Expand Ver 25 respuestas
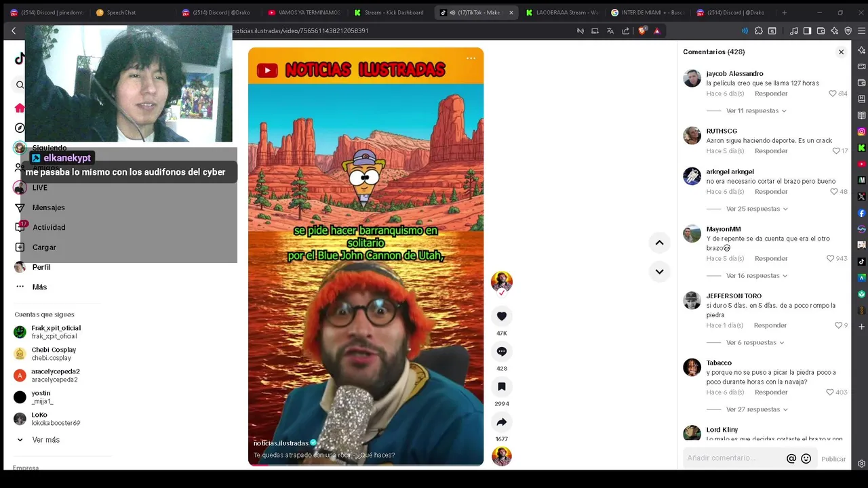Viewport: 868px width, 488px height. point(756,209)
